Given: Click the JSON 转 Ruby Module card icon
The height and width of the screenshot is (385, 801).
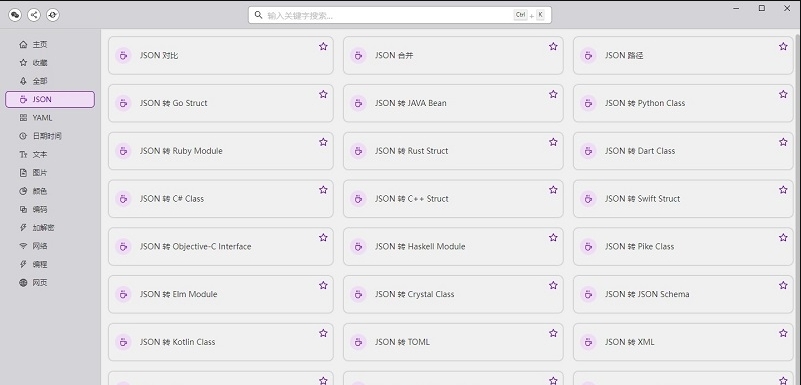Looking at the screenshot, I should click(123, 151).
